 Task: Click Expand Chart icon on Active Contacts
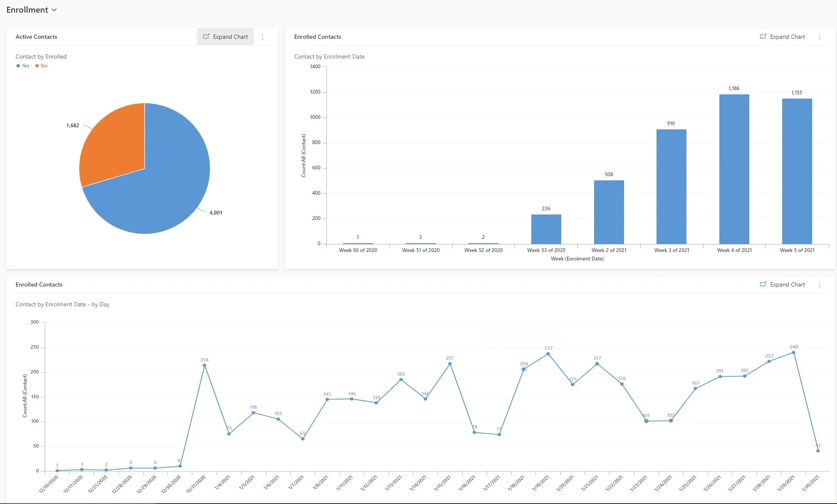(x=206, y=37)
